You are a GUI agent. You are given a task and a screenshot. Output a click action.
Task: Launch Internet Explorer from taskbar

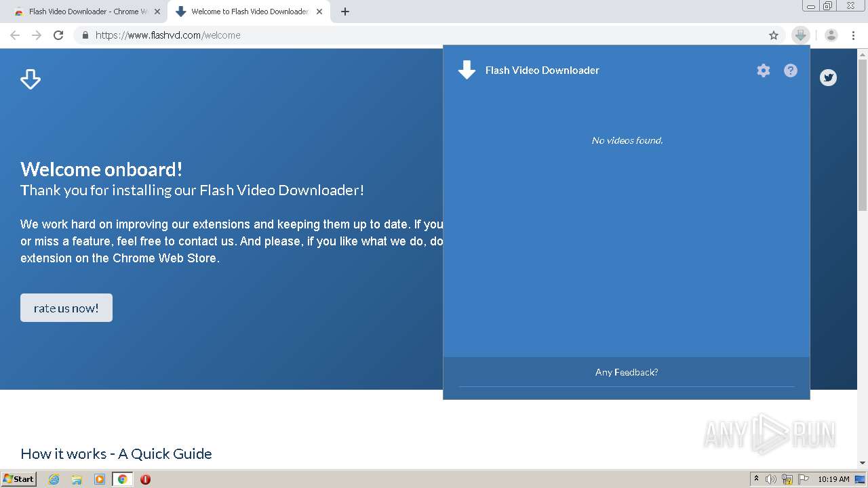pyautogui.click(x=54, y=479)
